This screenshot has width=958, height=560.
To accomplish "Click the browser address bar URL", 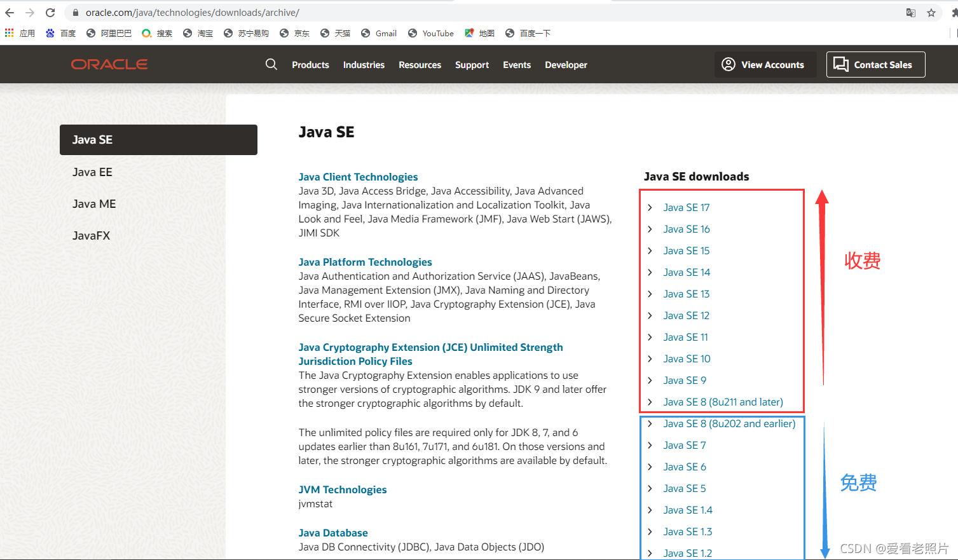I will [193, 13].
